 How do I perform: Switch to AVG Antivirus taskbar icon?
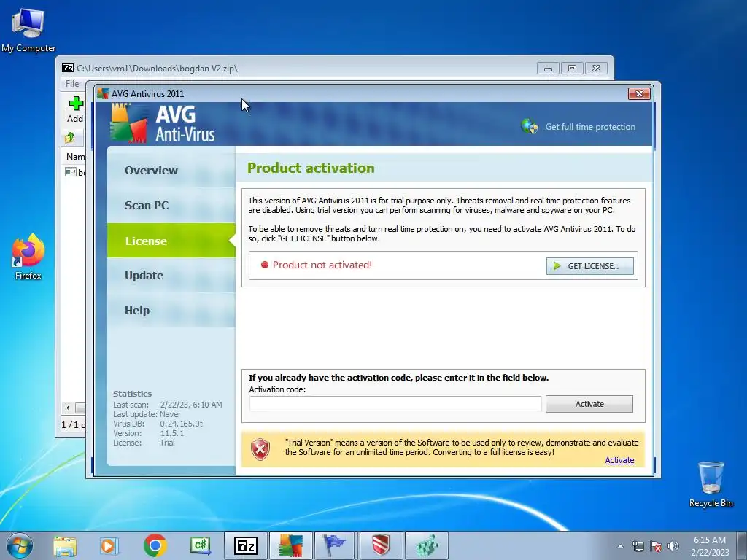(291, 545)
